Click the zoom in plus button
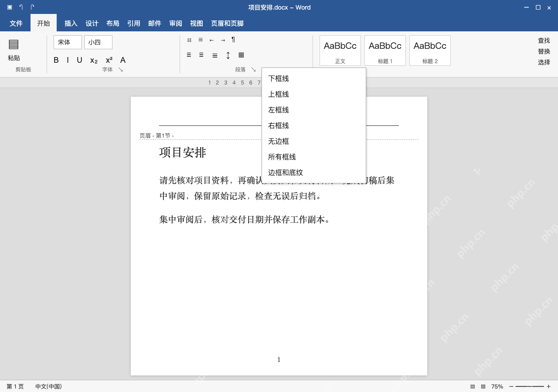This screenshot has height=392, width=558. click(548, 386)
